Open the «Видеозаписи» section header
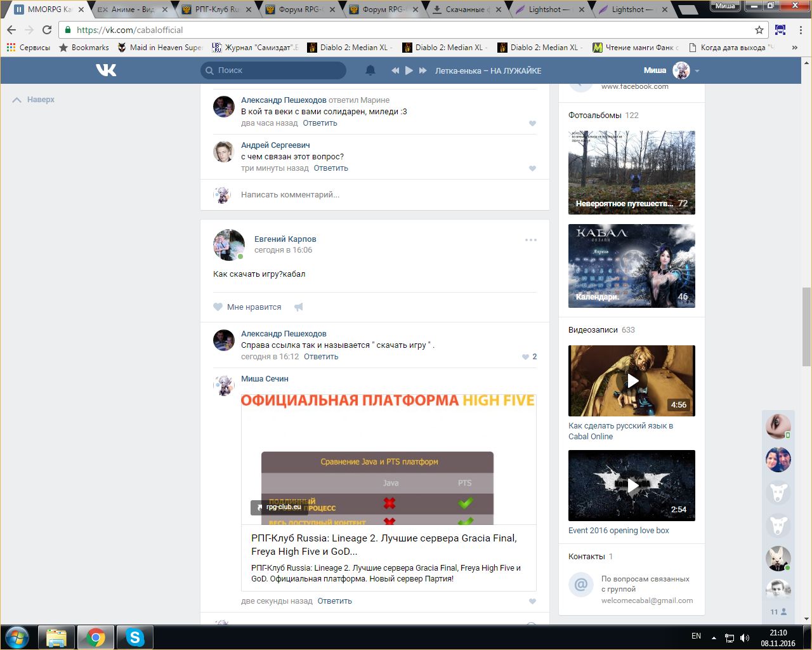Screen dimensions: 812x650 (x=601, y=330)
